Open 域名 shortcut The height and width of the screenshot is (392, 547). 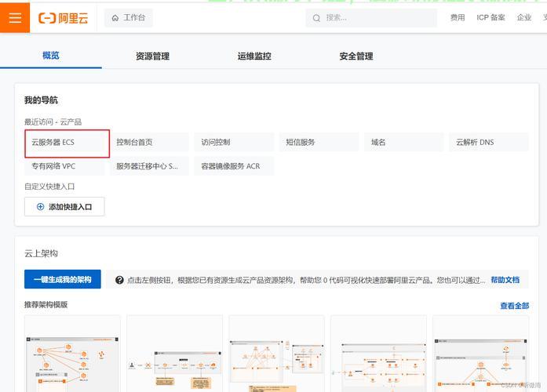pos(404,142)
